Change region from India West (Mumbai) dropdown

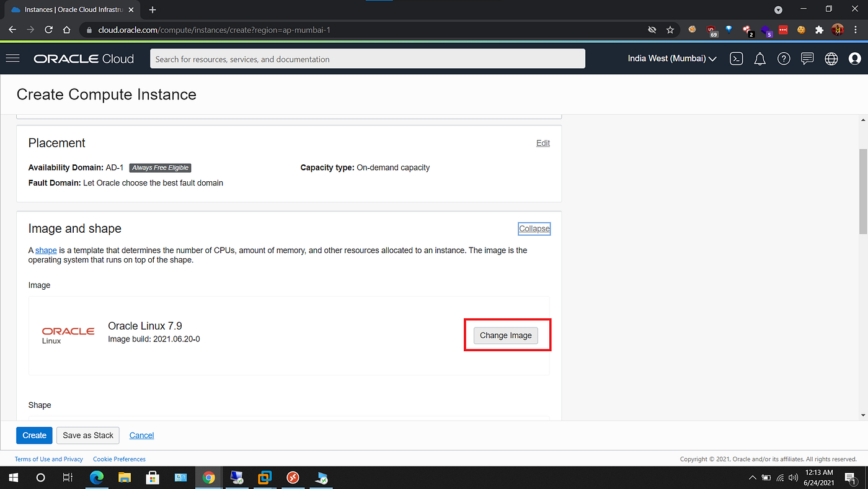(672, 59)
